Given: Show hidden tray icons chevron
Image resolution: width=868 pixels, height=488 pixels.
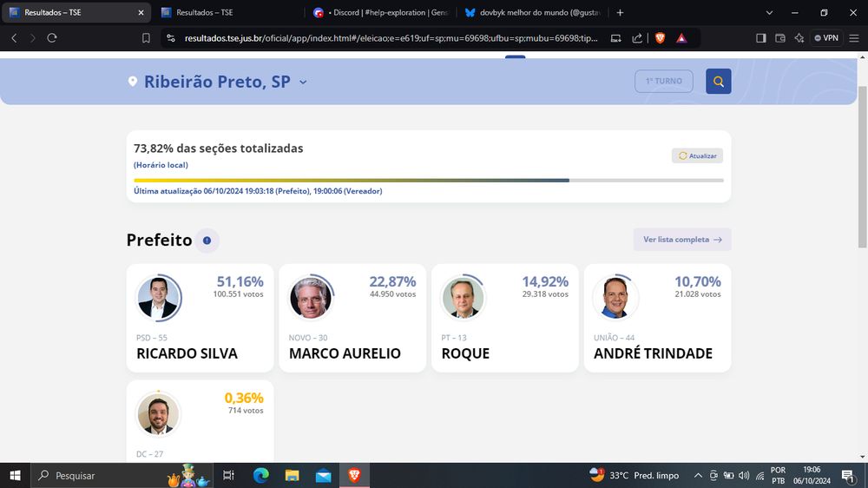Looking at the screenshot, I should (698, 475).
